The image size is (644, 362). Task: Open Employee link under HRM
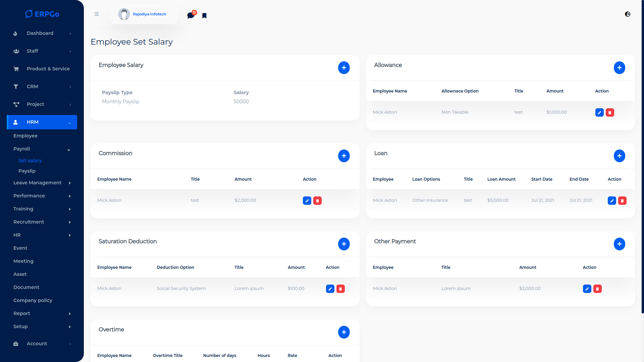tap(25, 136)
